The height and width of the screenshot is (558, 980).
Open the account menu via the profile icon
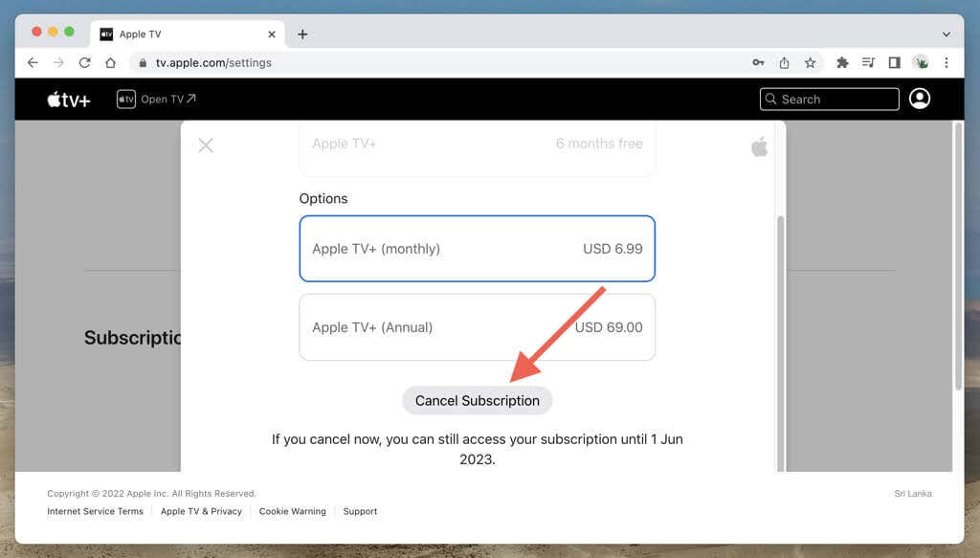(x=920, y=99)
